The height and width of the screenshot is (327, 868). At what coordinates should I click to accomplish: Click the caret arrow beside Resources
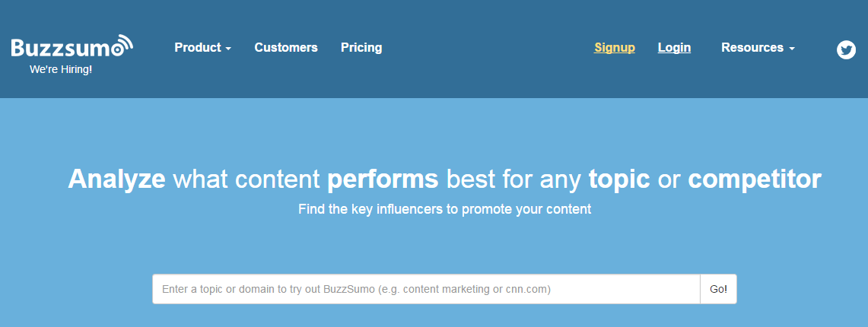[x=792, y=49]
